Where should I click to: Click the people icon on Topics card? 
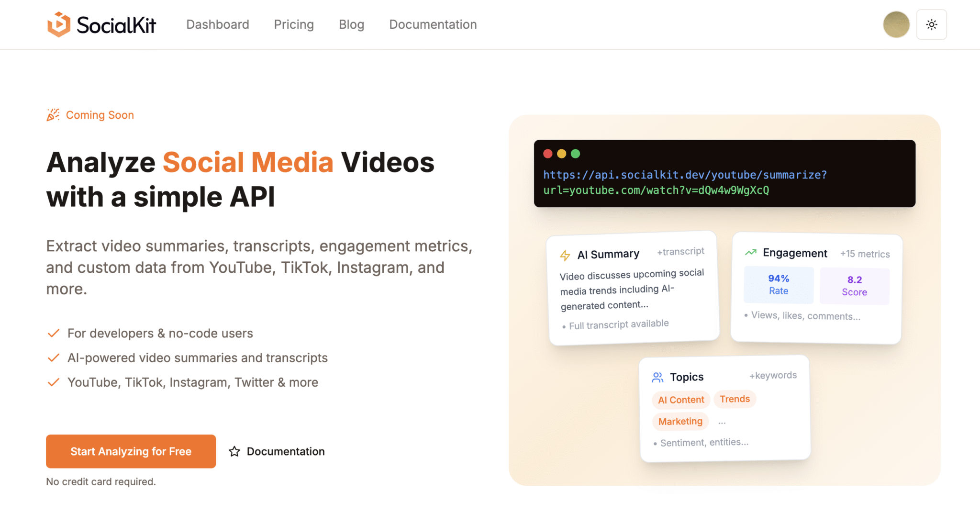658,377
